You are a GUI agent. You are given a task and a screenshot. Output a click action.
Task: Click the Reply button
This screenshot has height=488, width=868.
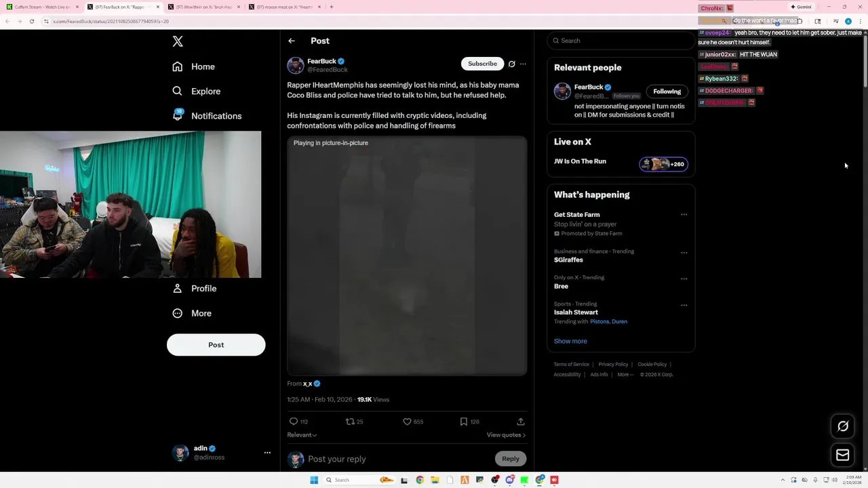coord(511,459)
